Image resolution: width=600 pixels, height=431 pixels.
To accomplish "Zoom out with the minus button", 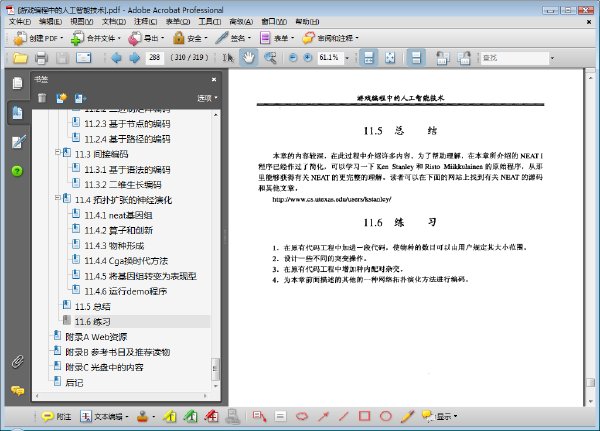I will (x=293, y=58).
